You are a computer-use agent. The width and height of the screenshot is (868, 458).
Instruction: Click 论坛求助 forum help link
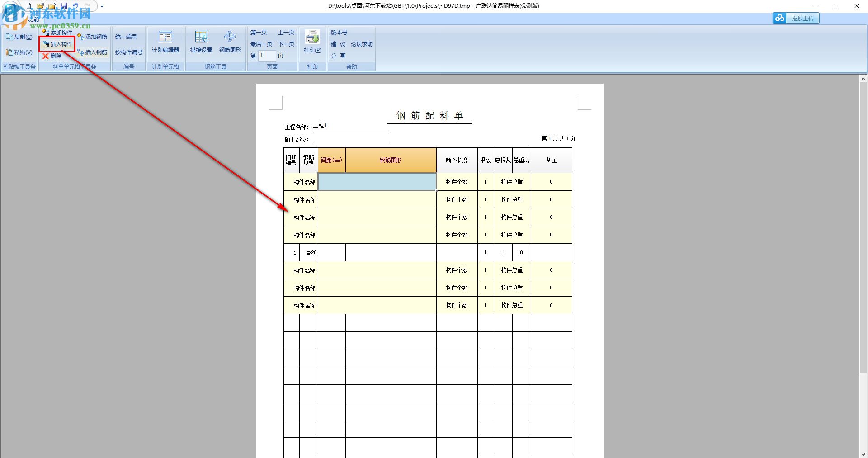(x=362, y=44)
